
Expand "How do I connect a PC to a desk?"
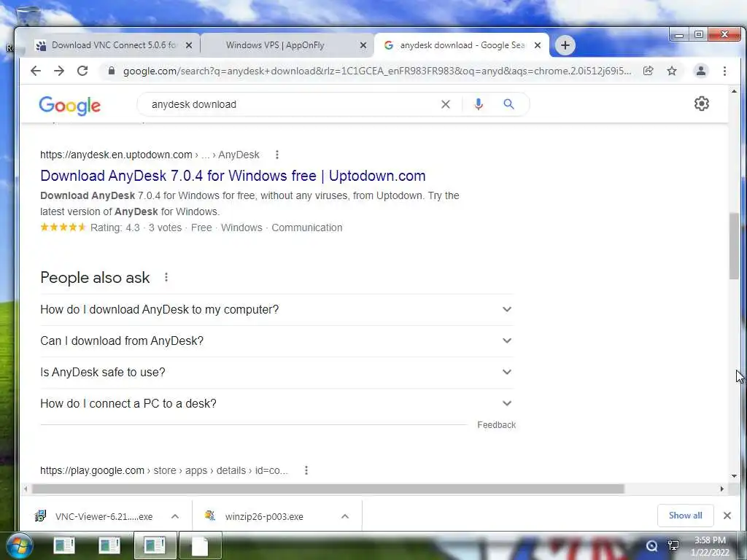point(276,404)
